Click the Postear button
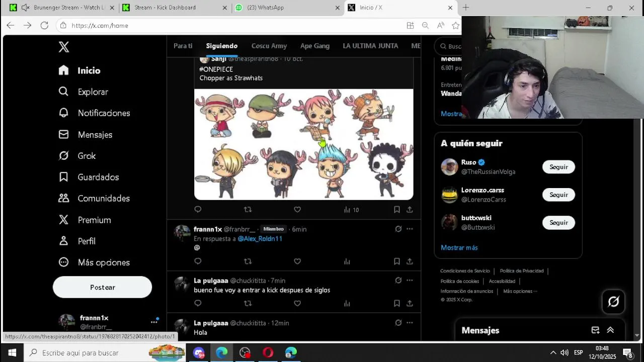This screenshot has width=644, height=362. 102,287
